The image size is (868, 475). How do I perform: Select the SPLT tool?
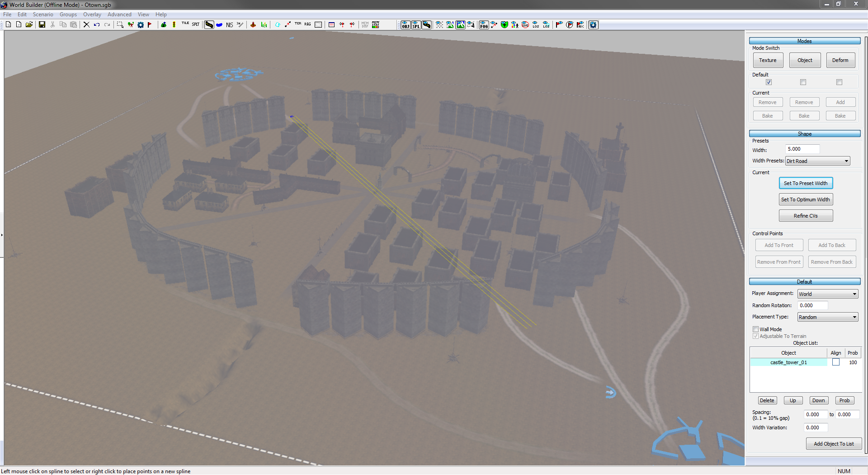(196, 24)
